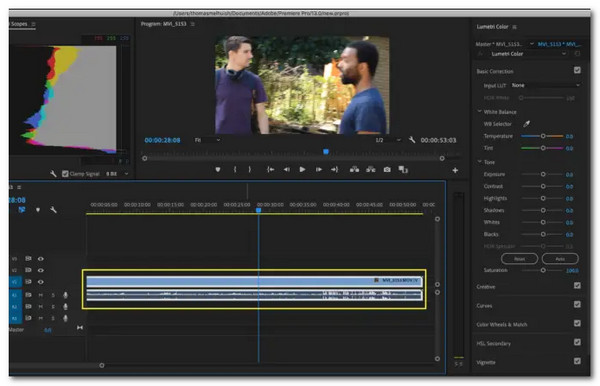Toggle track output eye for V1
This screenshot has height=386, width=600.
[x=41, y=282]
